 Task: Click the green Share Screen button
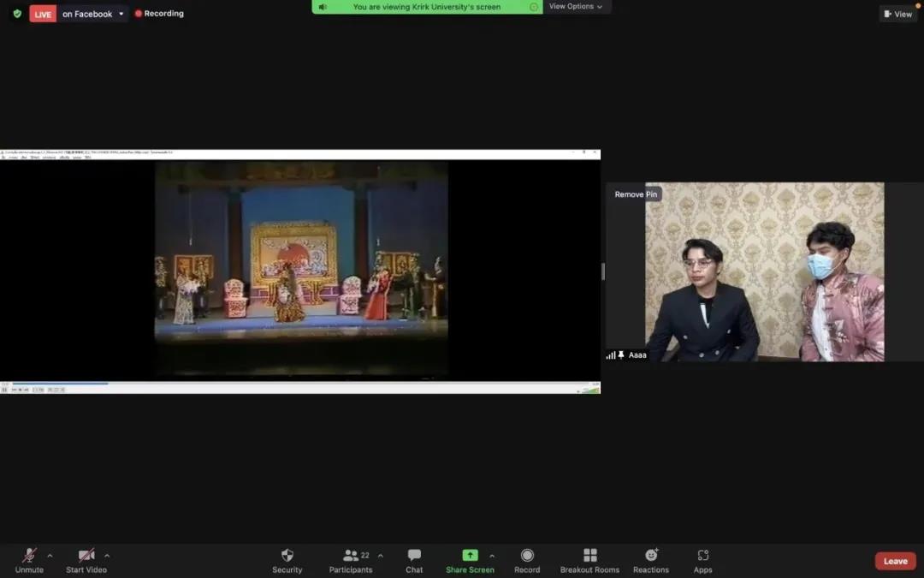[x=470, y=561]
